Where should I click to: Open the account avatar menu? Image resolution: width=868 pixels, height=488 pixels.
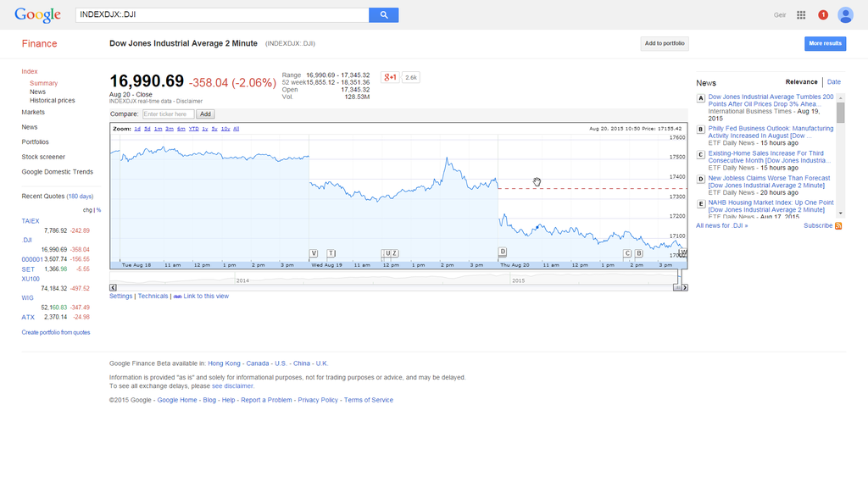[x=845, y=15]
